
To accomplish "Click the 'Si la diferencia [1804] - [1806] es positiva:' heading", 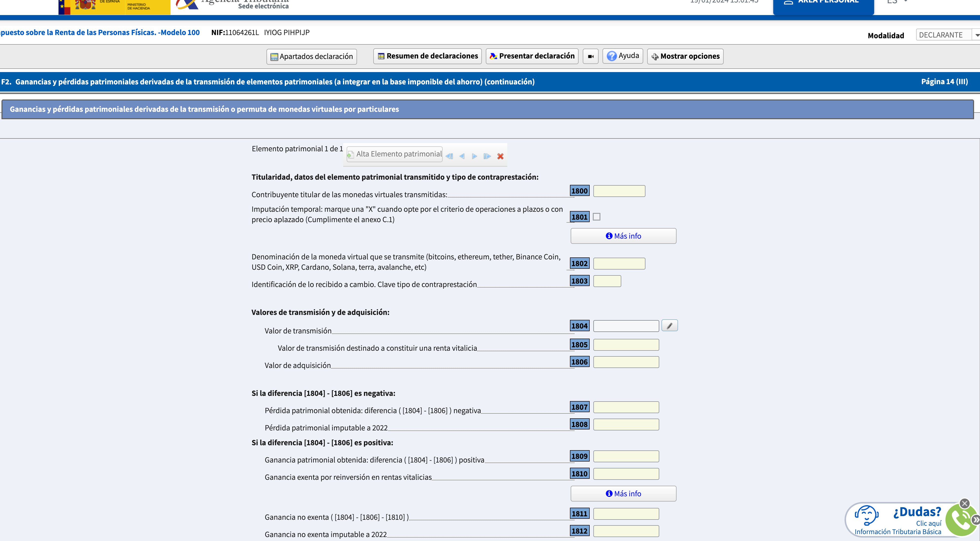I will (x=322, y=443).
